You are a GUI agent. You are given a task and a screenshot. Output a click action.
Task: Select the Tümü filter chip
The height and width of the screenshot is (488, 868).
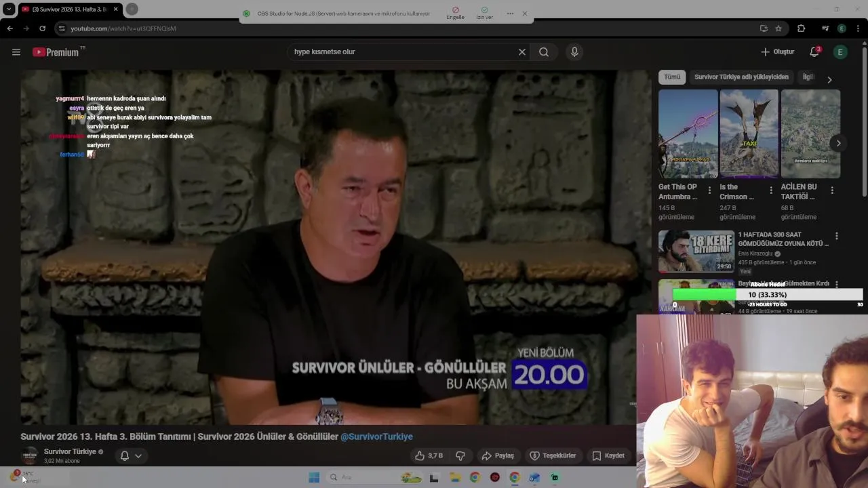(672, 77)
